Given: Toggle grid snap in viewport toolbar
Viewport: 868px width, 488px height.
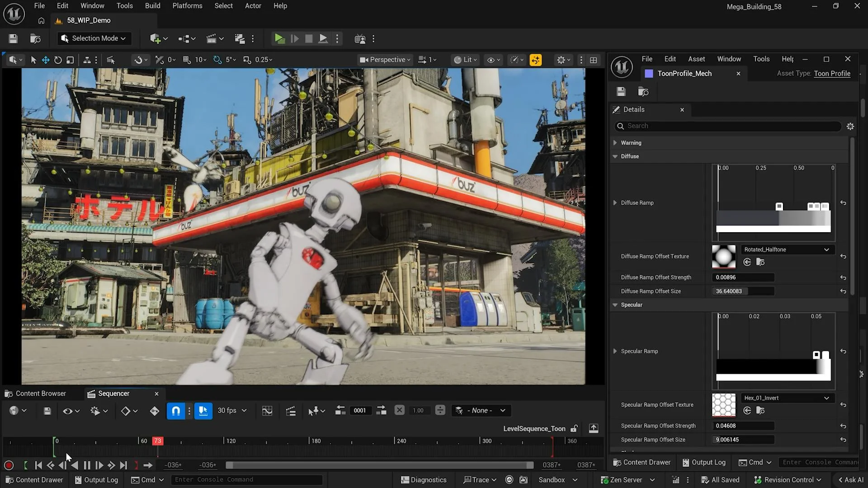Looking at the screenshot, I should [187, 60].
